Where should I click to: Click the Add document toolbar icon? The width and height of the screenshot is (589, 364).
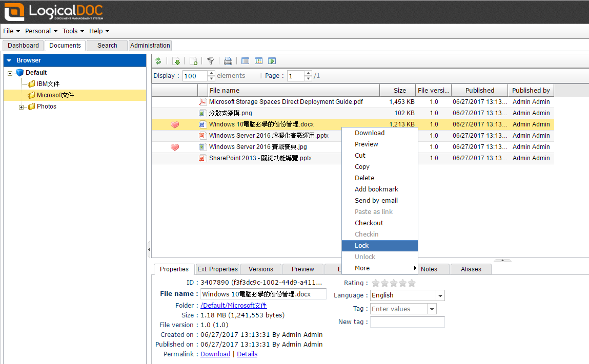[193, 61]
